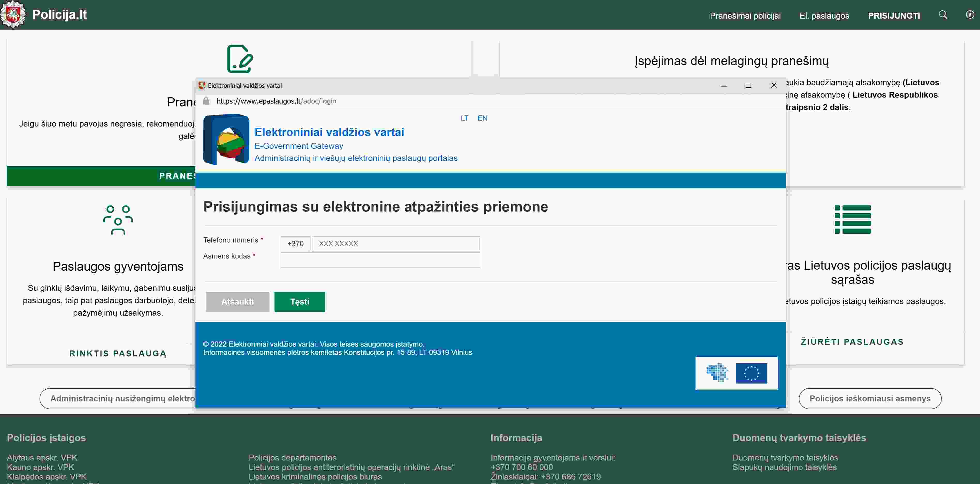This screenshot has height=484, width=980.
Task: Open Alytaus apskr. VPK footer link
Action: [42, 457]
